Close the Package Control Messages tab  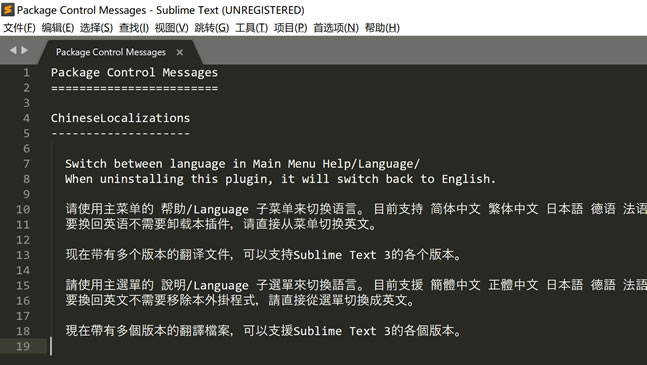tap(179, 52)
